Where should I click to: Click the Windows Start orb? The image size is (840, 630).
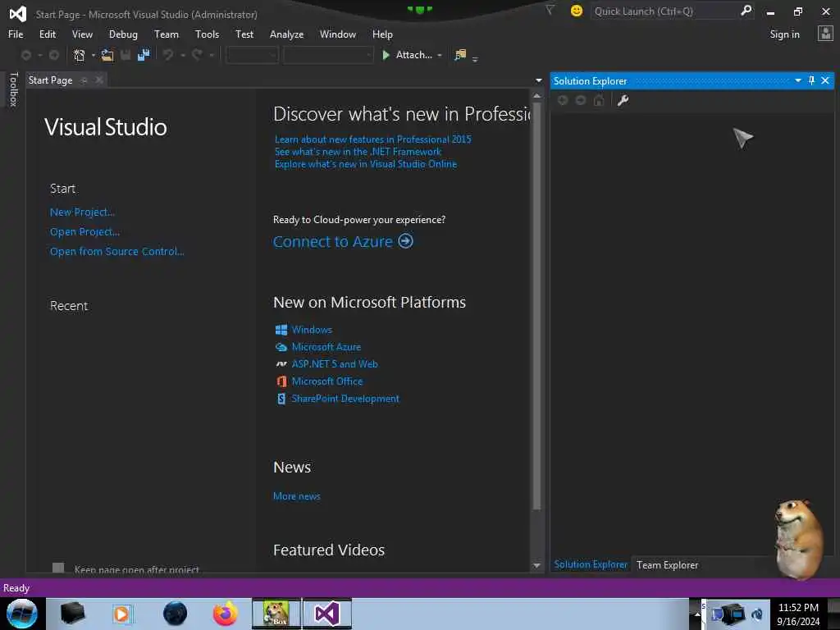[x=21, y=614]
